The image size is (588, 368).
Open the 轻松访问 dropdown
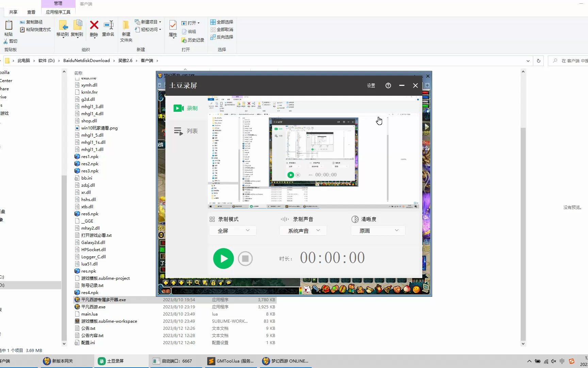(x=148, y=30)
